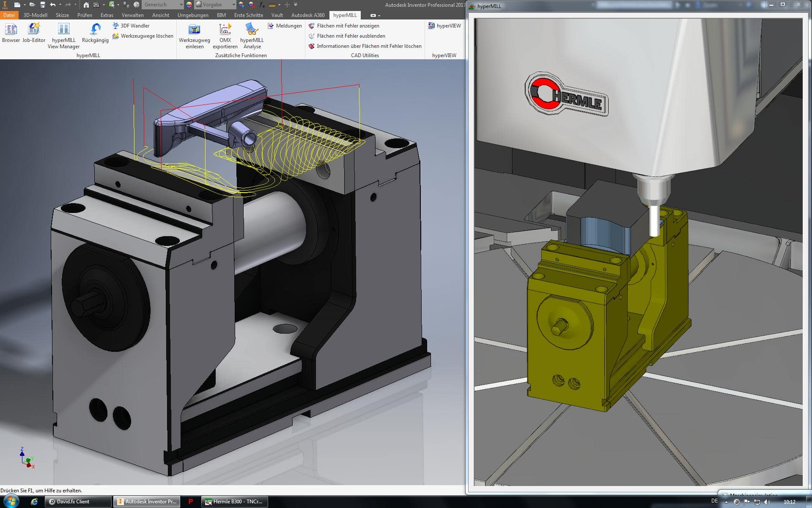
Task: Open the Datei menu
Action: (x=9, y=15)
